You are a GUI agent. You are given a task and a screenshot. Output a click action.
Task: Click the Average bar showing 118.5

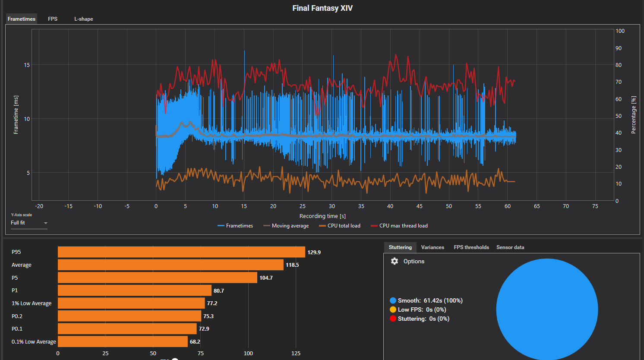tap(170, 265)
